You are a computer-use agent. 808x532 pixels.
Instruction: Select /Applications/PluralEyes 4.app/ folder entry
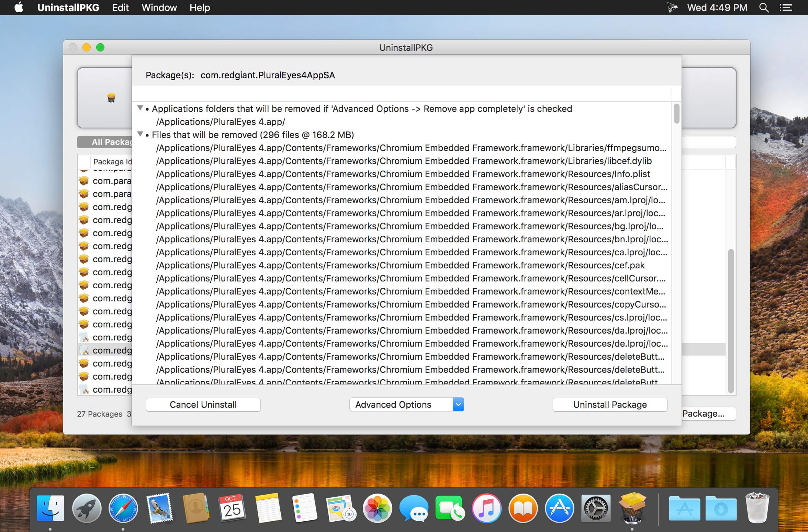coord(220,122)
